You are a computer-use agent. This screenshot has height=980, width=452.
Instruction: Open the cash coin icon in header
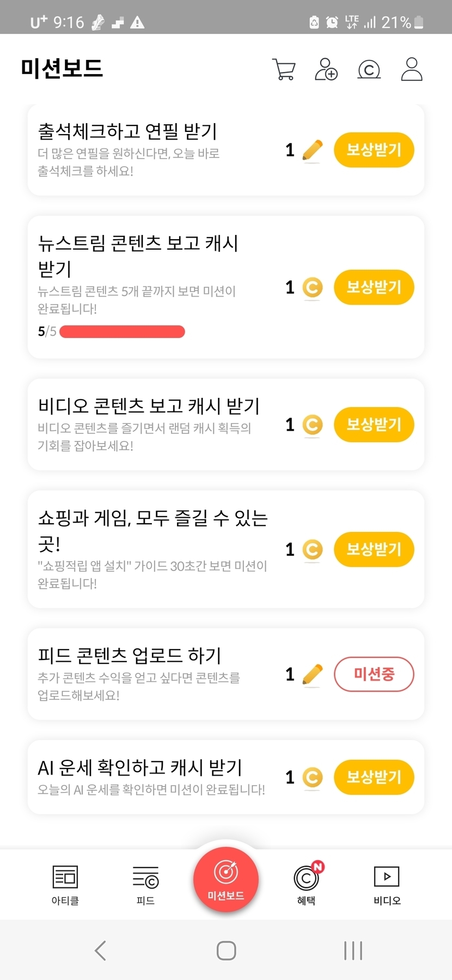(369, 70)
